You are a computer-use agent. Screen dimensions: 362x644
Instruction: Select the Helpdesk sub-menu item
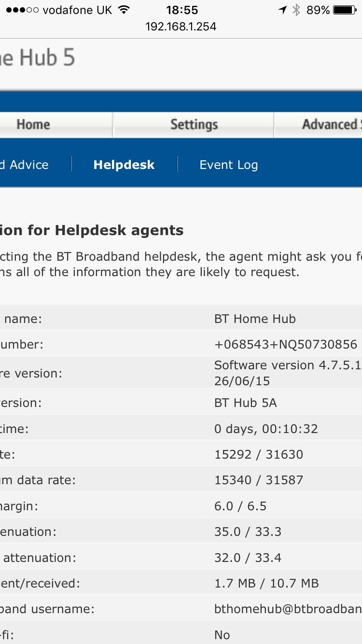[x=124, y=165]
